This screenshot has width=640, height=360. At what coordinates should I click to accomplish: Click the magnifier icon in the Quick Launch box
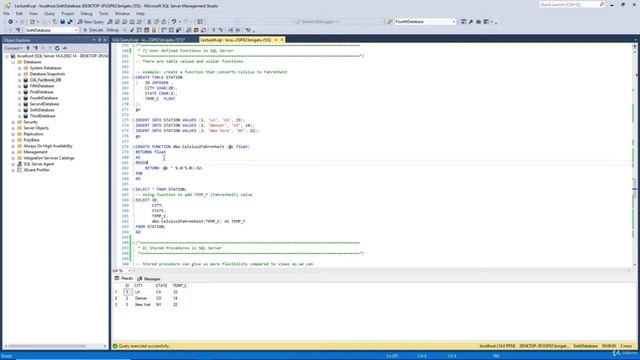pos(602,4)
